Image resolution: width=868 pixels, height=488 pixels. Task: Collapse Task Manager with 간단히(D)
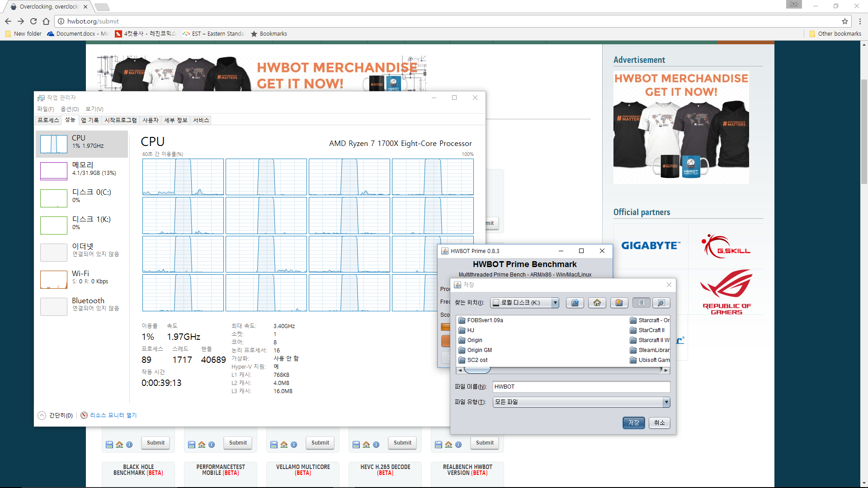point(56,416)
